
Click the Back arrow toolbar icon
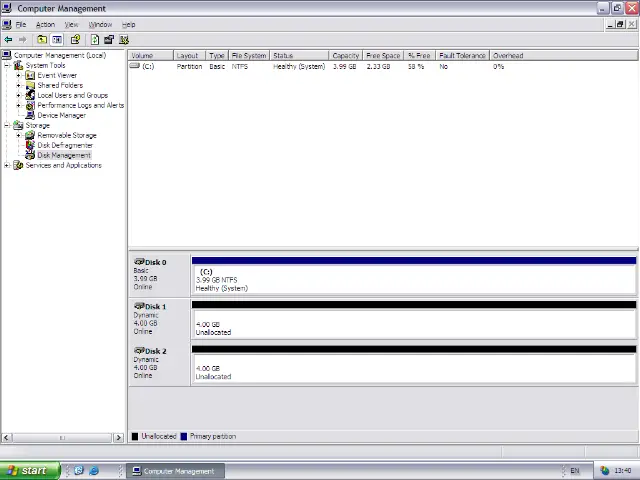pyautogui.click(x=8, y=40)
